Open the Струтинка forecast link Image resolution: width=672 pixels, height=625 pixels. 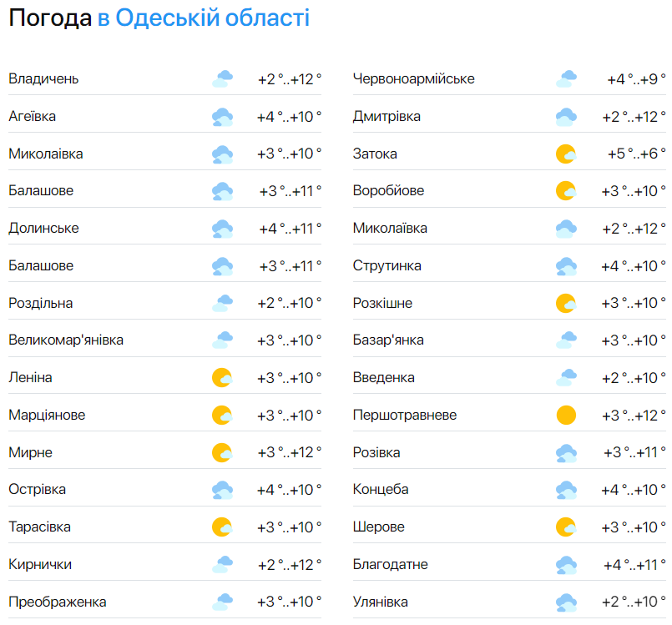(387, 265)
